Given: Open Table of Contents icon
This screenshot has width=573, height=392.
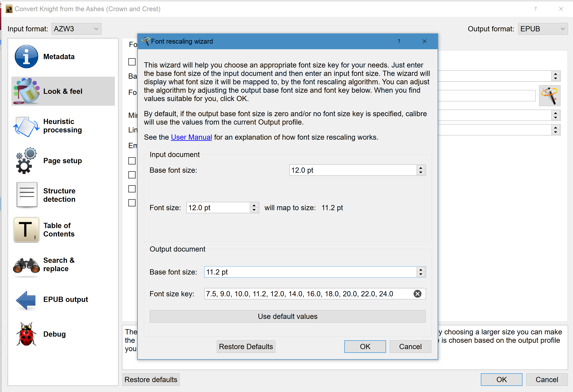Looking at the screenshot, I should 26,230.
